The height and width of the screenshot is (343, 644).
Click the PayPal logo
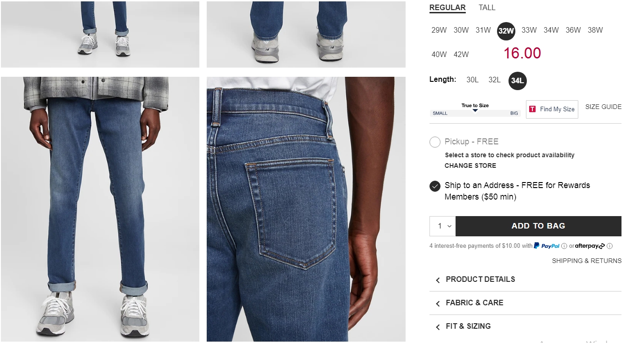[547, 246]
